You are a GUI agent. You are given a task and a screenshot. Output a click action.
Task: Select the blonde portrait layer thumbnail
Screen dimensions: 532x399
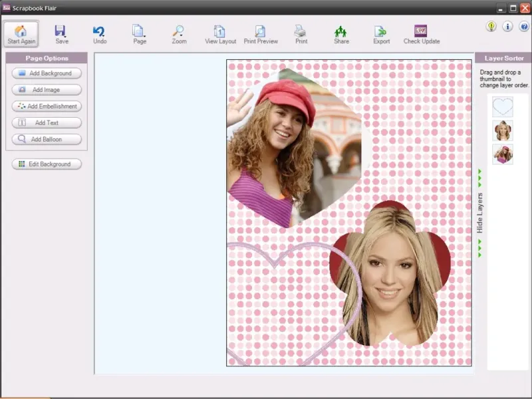[503, 130]
